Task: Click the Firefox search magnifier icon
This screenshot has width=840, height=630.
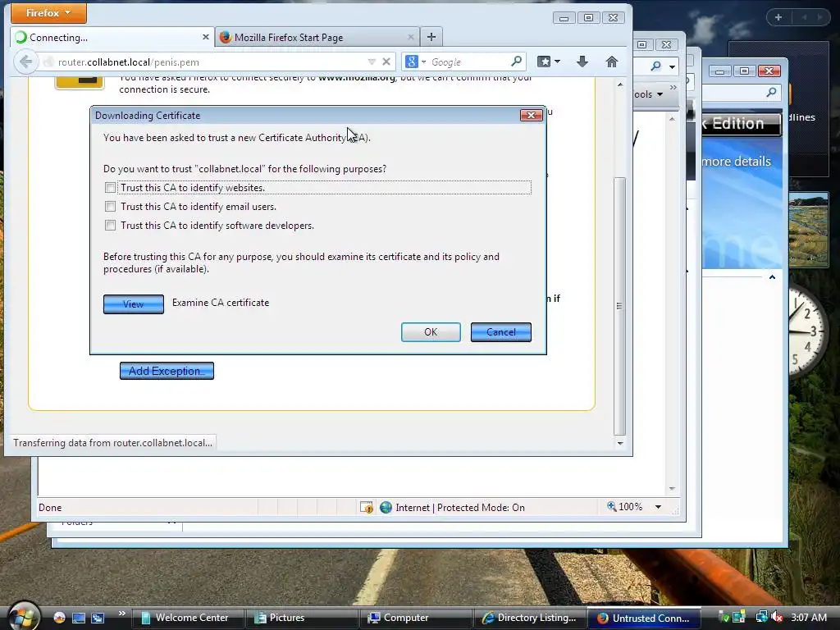Action: tap(517, 62)
